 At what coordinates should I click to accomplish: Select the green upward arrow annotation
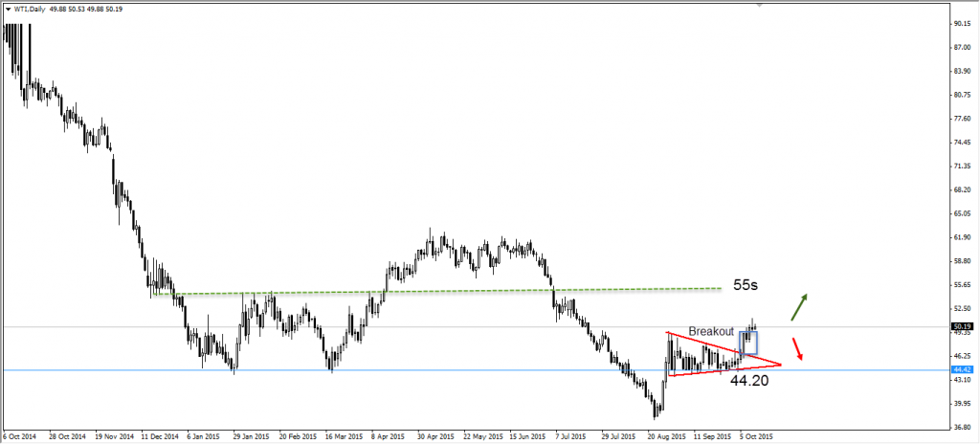(799, 307)
